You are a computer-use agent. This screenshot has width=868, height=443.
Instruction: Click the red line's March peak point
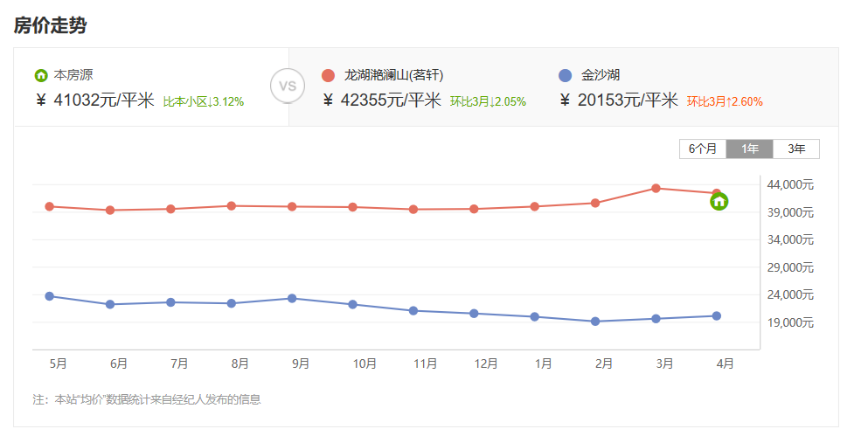tap(656, 188)
